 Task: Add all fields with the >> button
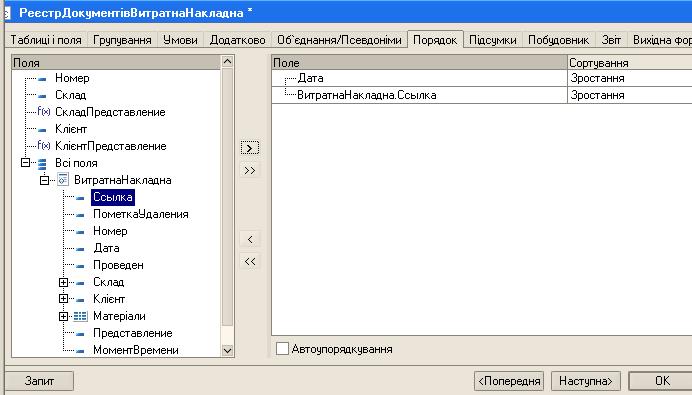click(250, 170)
